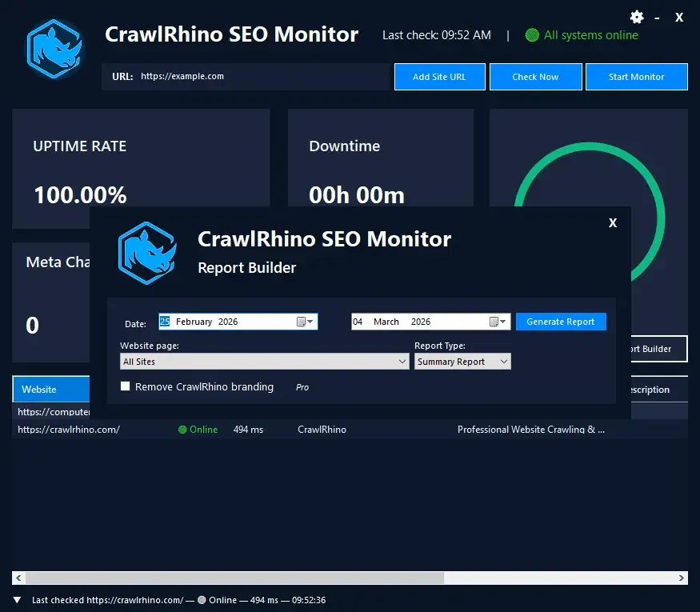Click Last checked status bar message
This screenshot has width=700, height=612.
pyautogui.click(x=178, y=600)
